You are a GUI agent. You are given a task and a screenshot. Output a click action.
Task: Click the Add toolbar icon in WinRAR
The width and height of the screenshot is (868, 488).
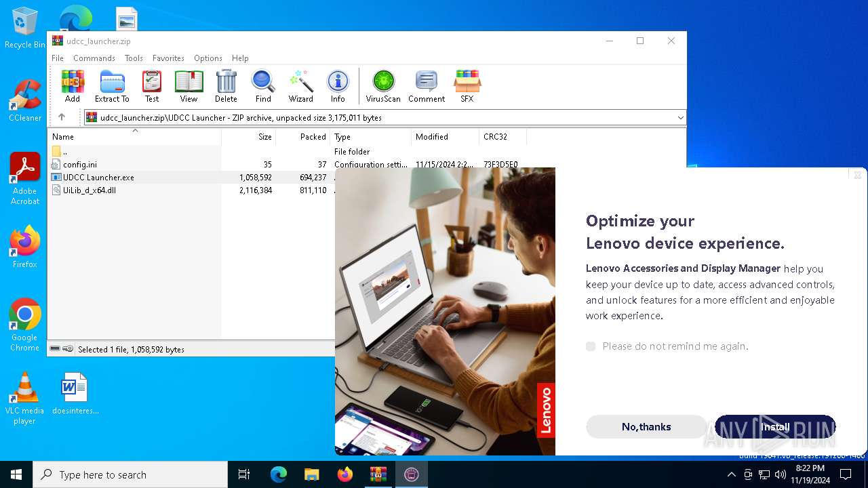(x=73, y=86)
